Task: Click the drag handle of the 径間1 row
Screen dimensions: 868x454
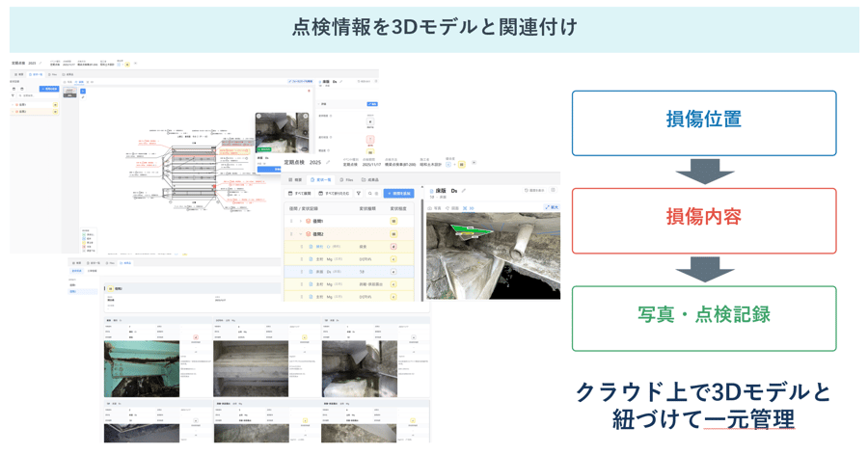Action: 291,221
